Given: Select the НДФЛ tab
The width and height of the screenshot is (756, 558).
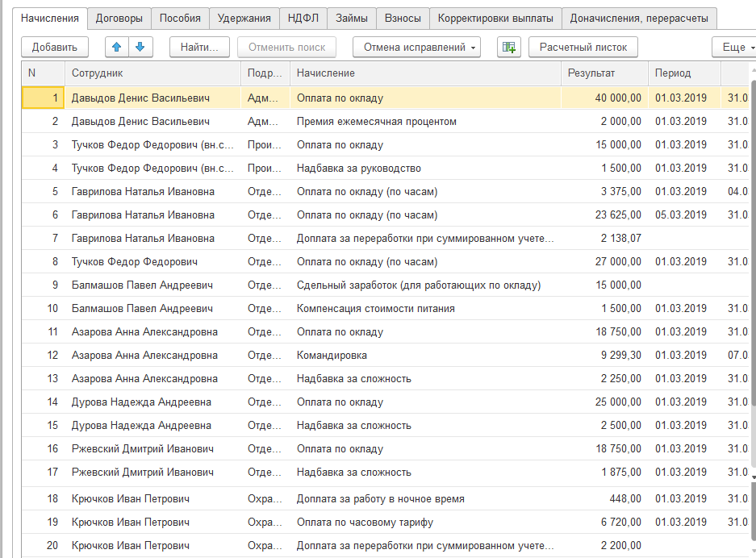Looking at the screenshot, I should pos(303,18).
